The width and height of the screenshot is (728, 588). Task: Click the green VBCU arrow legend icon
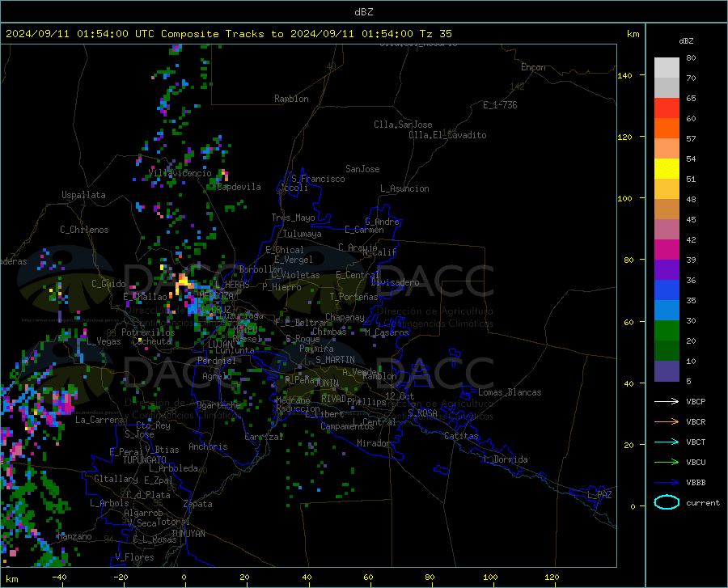pyautogui.click(x=667, y=463)
